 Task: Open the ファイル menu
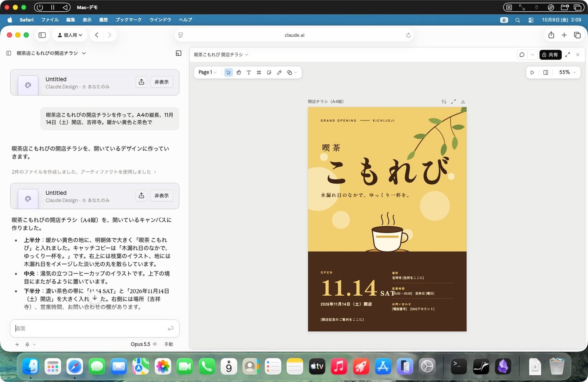pos(50,20)
